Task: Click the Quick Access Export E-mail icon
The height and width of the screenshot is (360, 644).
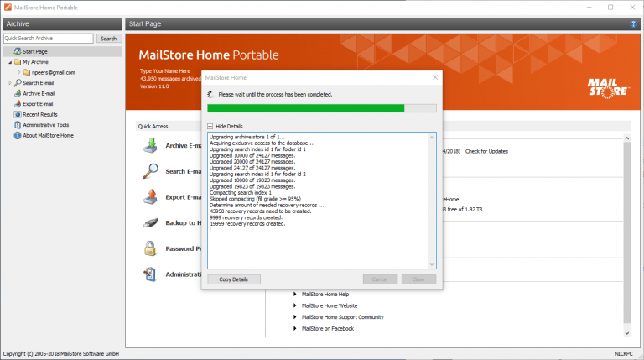Action: 150,197
